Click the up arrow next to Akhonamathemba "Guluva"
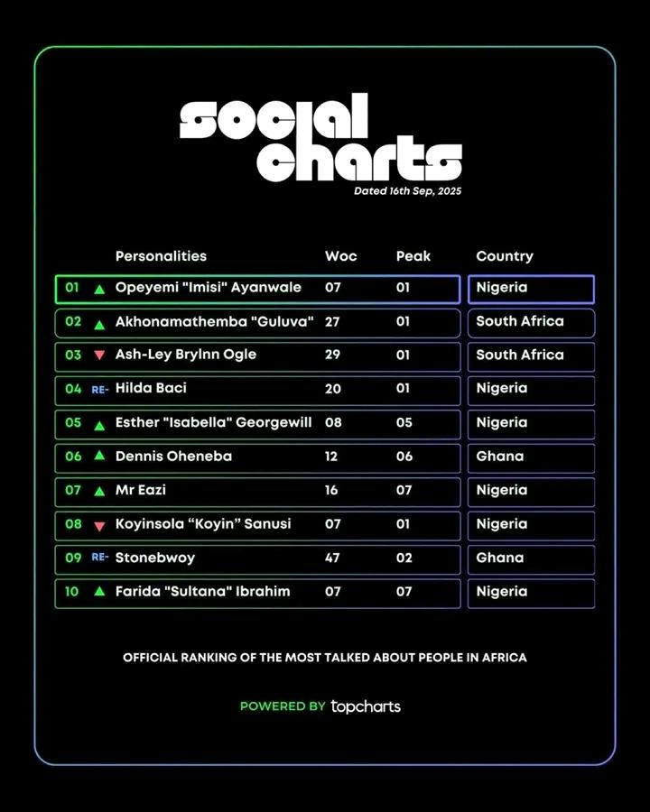 (x=99, y=324)
